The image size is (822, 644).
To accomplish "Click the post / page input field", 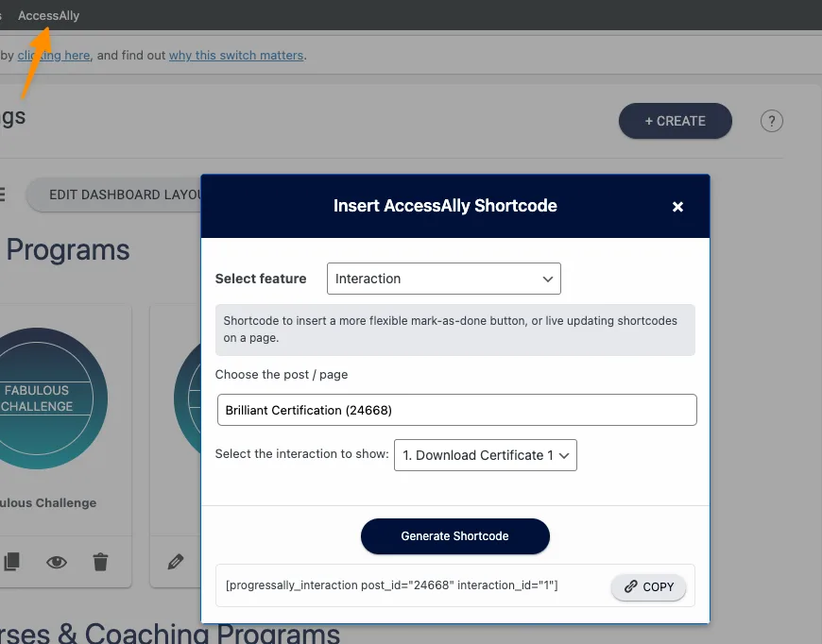I will (456, 410).
